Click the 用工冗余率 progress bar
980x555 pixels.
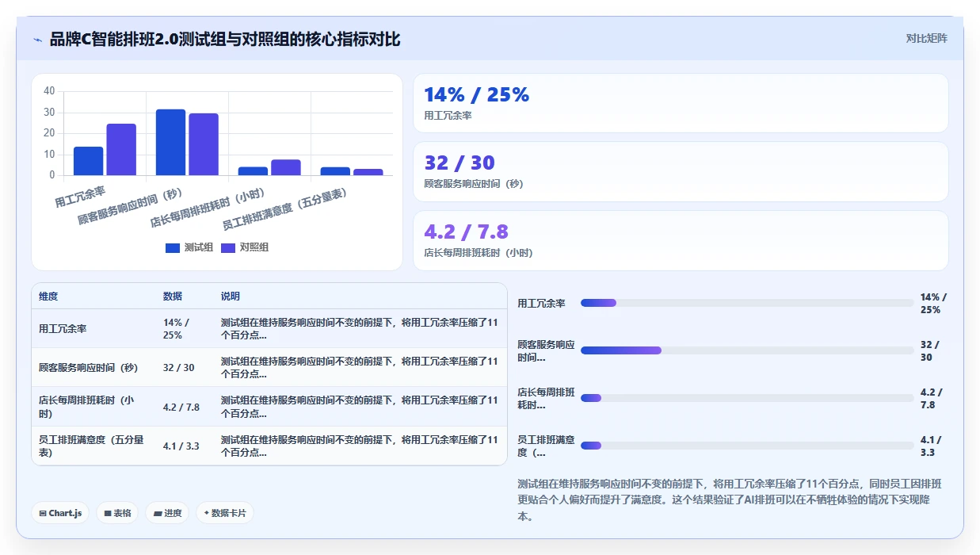point(747,303)
